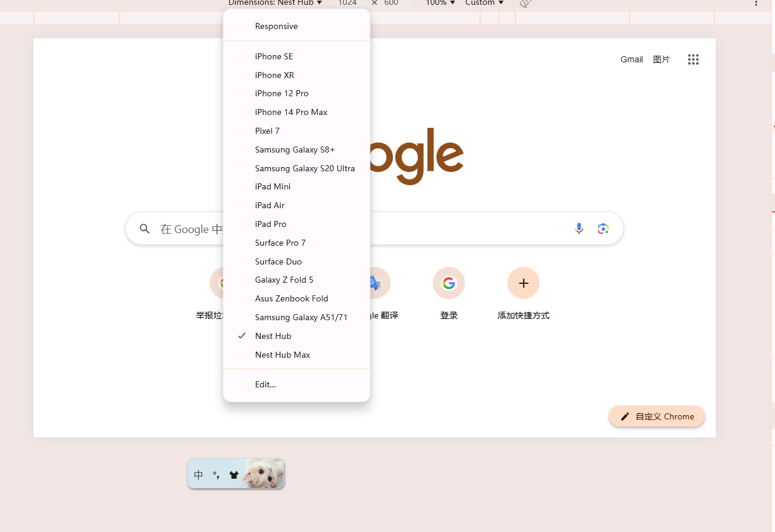Viewport: 775px width, 532px height.
Task: Open Google Lens image search icon
Action: pyautogui.click(x=603, y=229)
